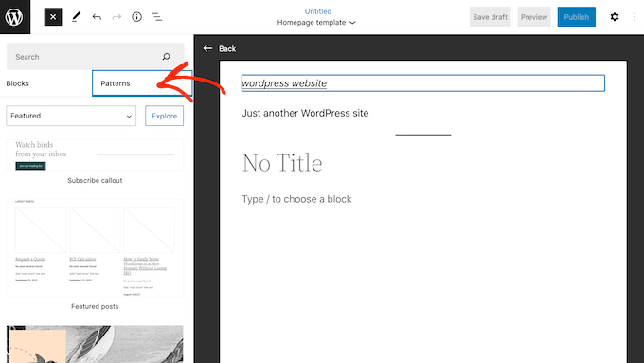The image size is (644, 363).
Task: Open the document details info icon
Action: tap(136, 17)
